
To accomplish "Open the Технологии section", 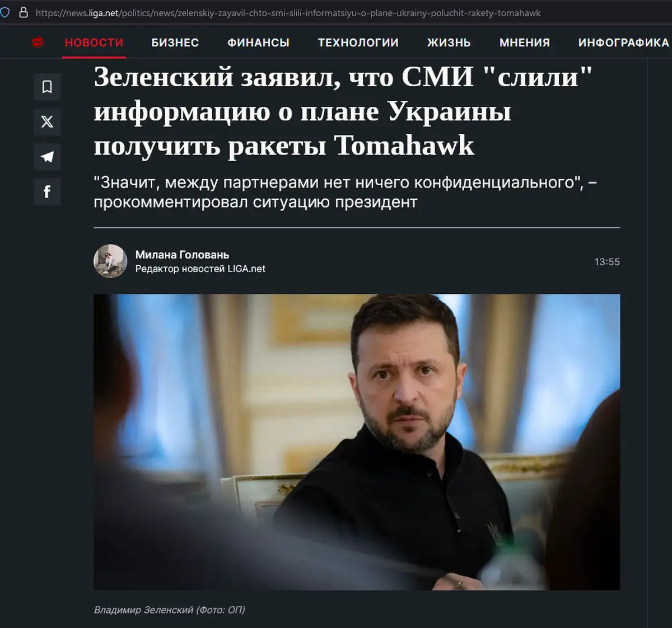I will (x=358, y=43).
